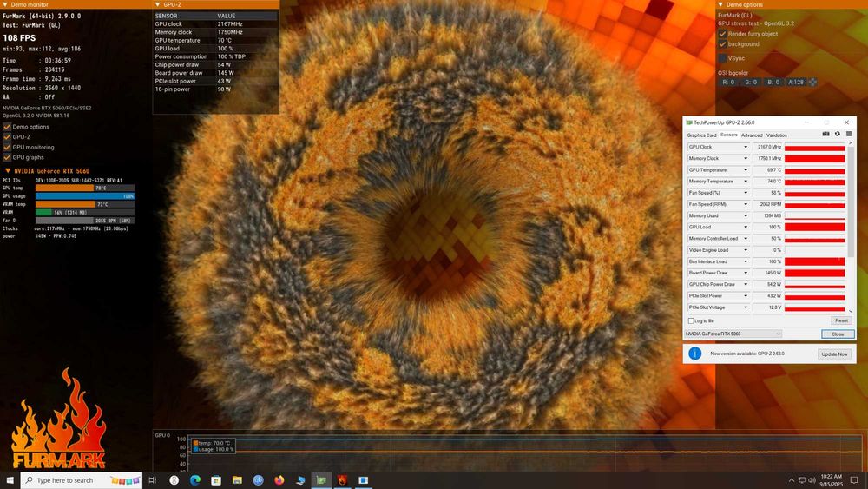
Task: Open the GPU Temperature sensor dropdown
Action: click(x=746, y=170)
